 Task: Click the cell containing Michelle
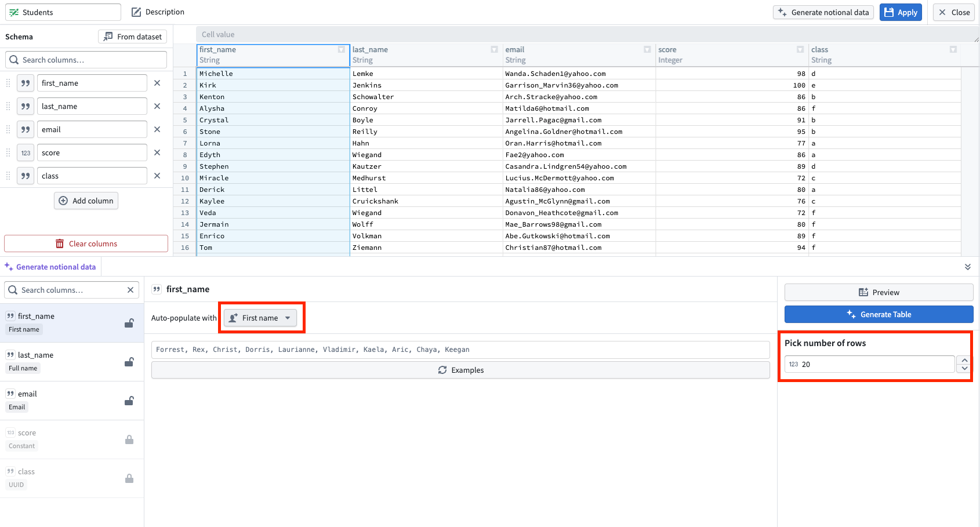[273, 74]
